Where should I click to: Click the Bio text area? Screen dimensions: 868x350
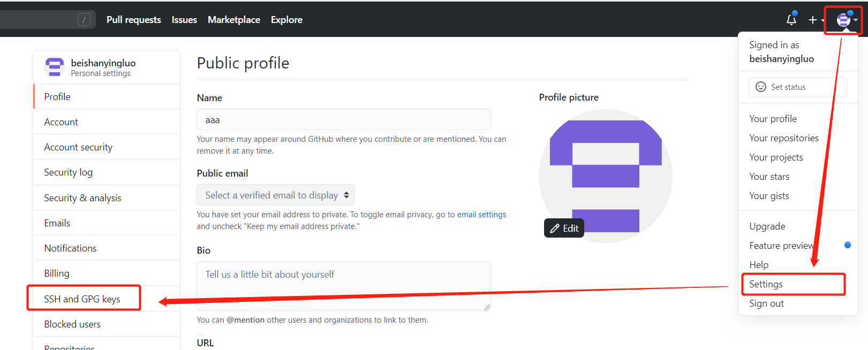(x=344, y=286)
